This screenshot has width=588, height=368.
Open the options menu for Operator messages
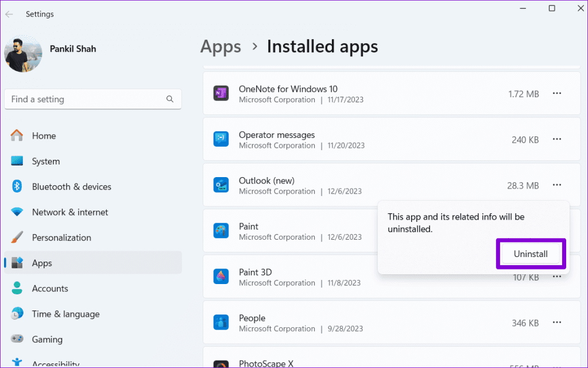pos(556,139)
